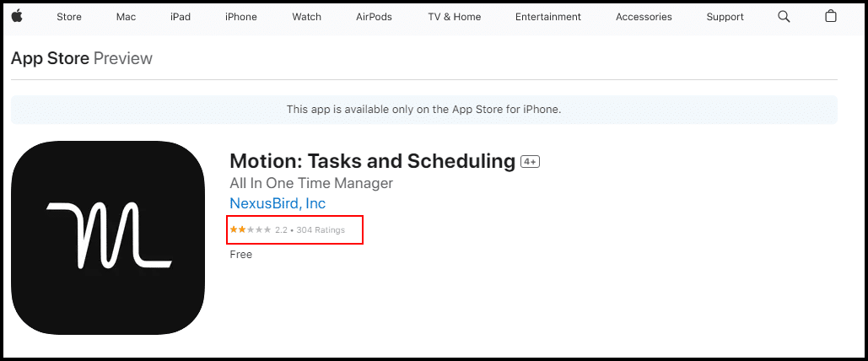
Task: Open the Entertainment menu item
Action: (x=548, y=17)
